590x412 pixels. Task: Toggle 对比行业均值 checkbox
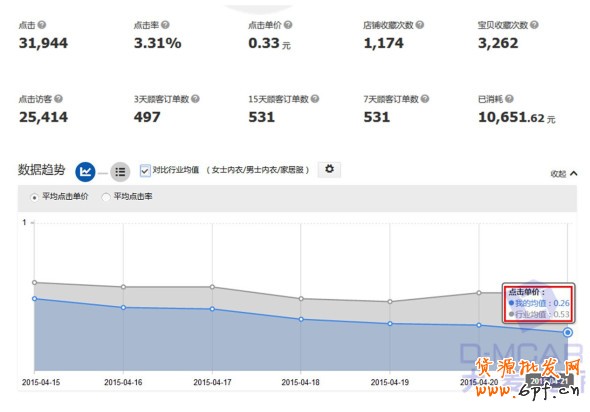pos(145,170)
